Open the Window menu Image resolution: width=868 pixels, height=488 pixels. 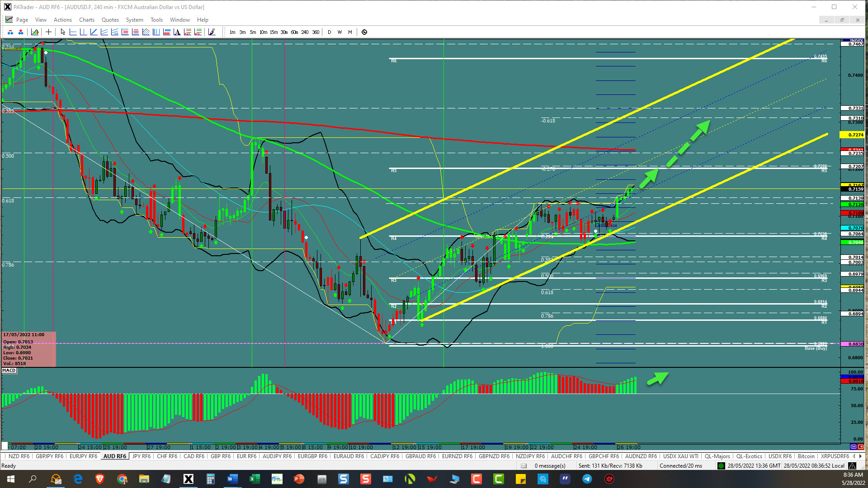tap(180, 20)
